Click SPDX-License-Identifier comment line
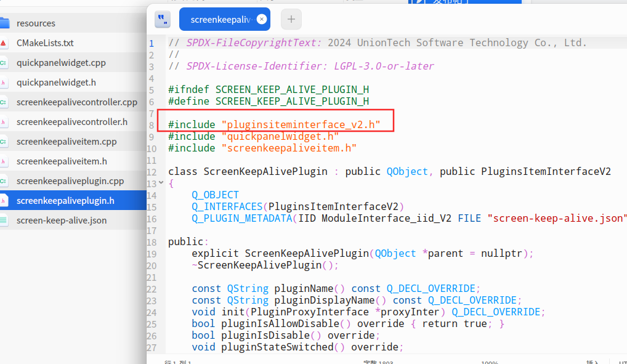 tap(301, 67)
